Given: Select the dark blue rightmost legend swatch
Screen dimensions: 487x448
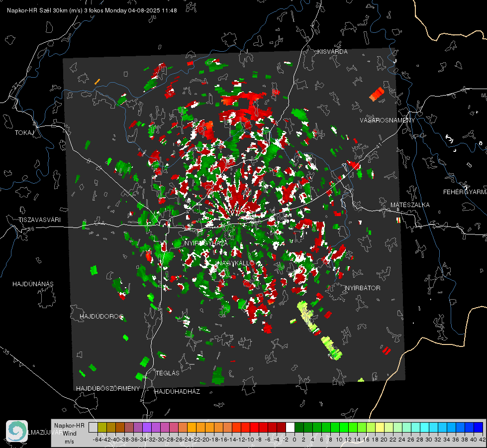Looking at the screenshot, I should coord(479,427).
